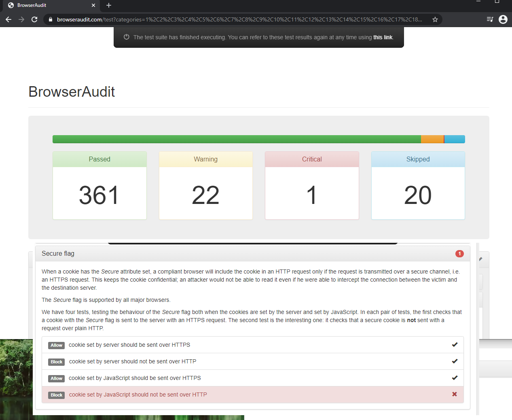
Task: Click Allow label on JavaScript HTTPS test
Action: (57, 379)
